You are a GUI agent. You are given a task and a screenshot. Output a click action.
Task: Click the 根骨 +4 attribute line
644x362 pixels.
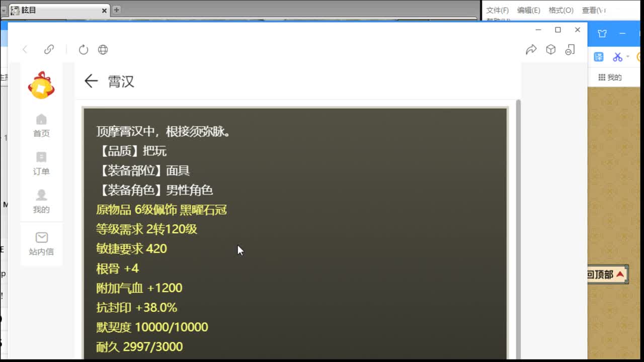click(117, 268)
